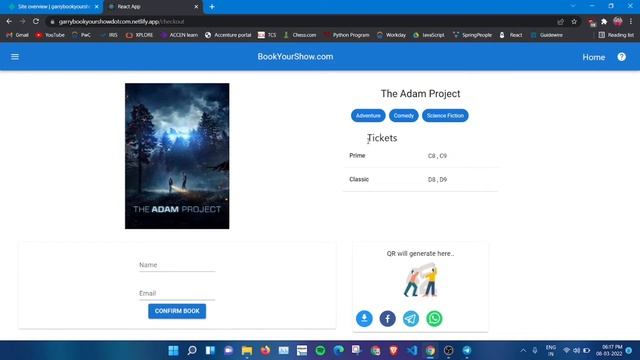Share ticket on WhatsApp

pyautogui.click(x=434, y=318)
